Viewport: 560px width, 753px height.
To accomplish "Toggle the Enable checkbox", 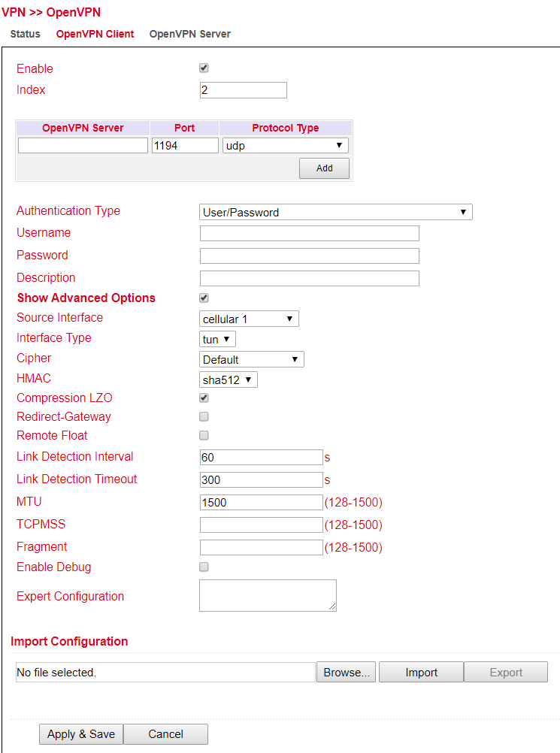I will pos(204,68).
